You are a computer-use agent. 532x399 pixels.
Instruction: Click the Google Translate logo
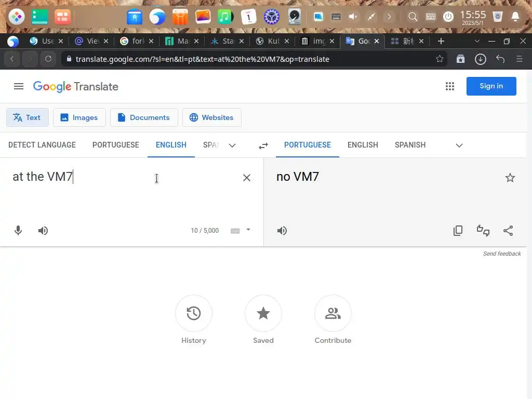point(76,87)
